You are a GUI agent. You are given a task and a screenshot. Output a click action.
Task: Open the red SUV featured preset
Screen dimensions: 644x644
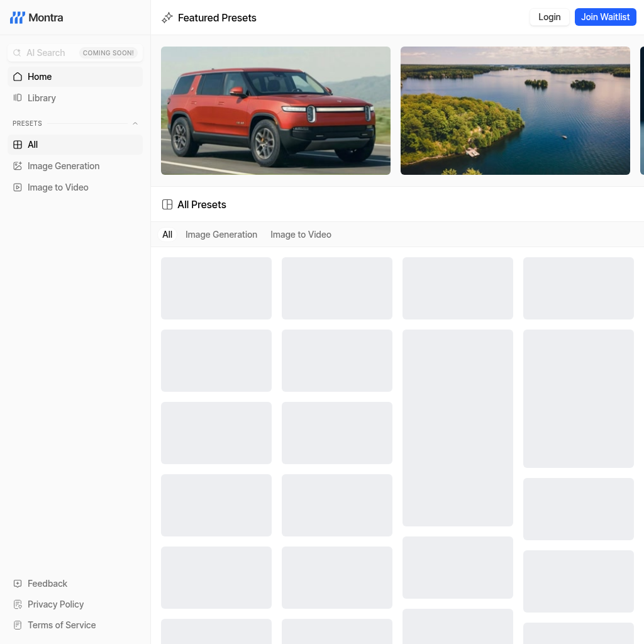[275, 111]
